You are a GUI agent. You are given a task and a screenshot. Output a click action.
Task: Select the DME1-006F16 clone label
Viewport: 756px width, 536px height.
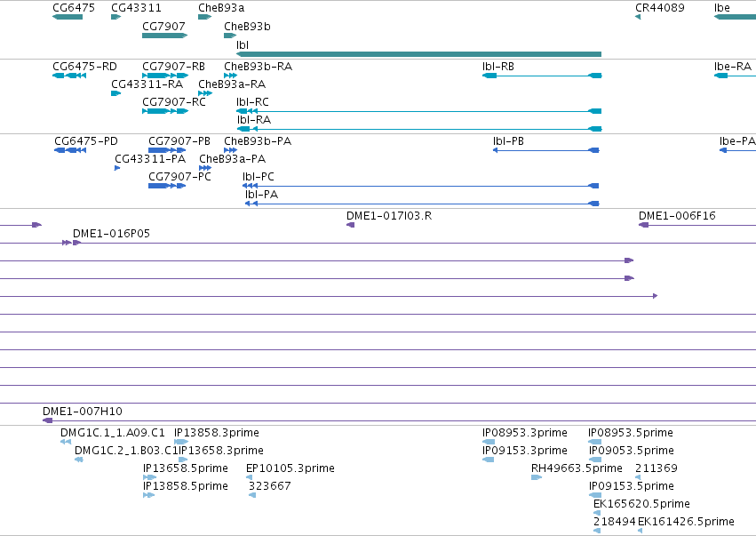coord(677,216)
